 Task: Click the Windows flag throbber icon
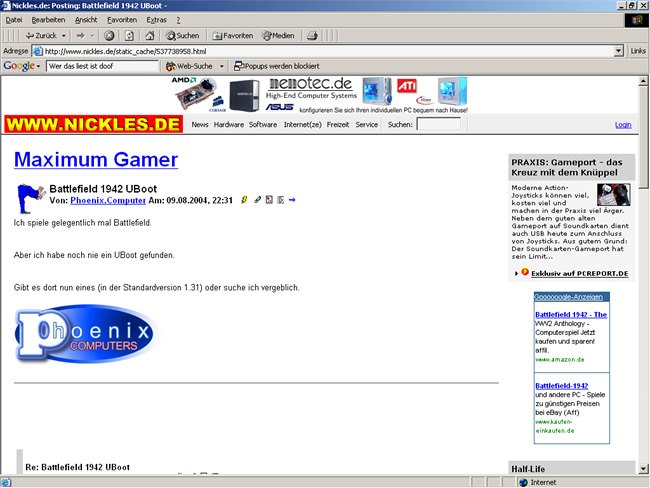tap(636, 20)
